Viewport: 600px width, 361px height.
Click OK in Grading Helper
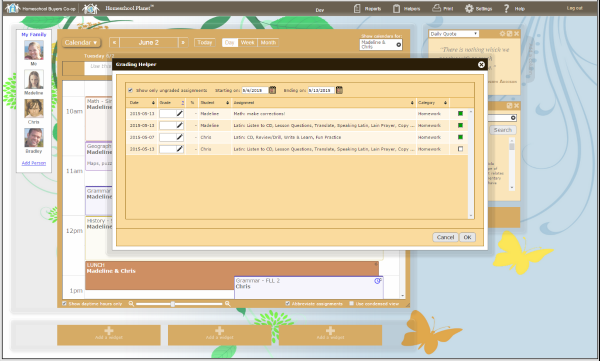(x=467, y=237)
